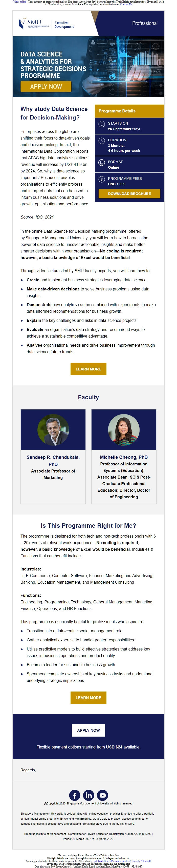Image resolution: width=177 pixels, height=868 pixels.
Task: Click the SMU Executive Development logo
Action: click(46, 24)
